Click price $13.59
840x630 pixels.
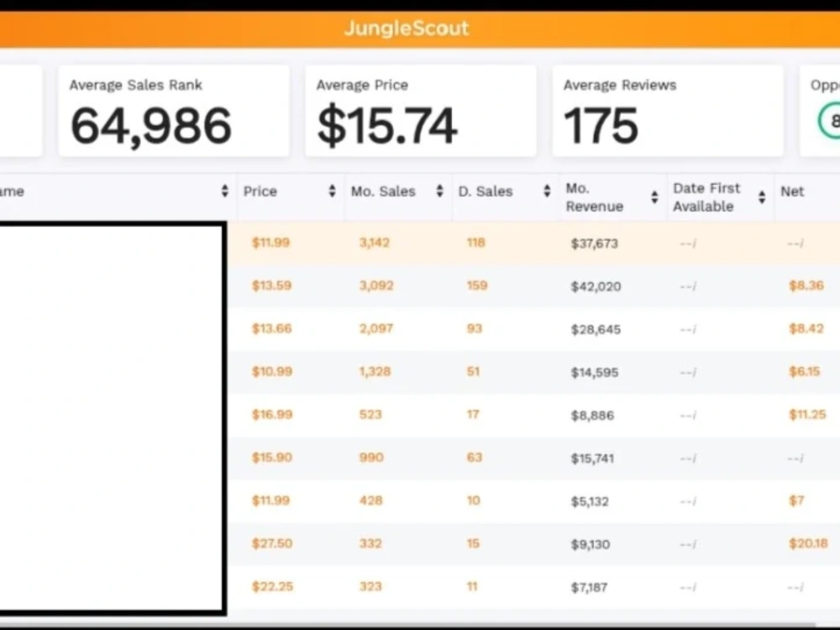coord(271,286)
